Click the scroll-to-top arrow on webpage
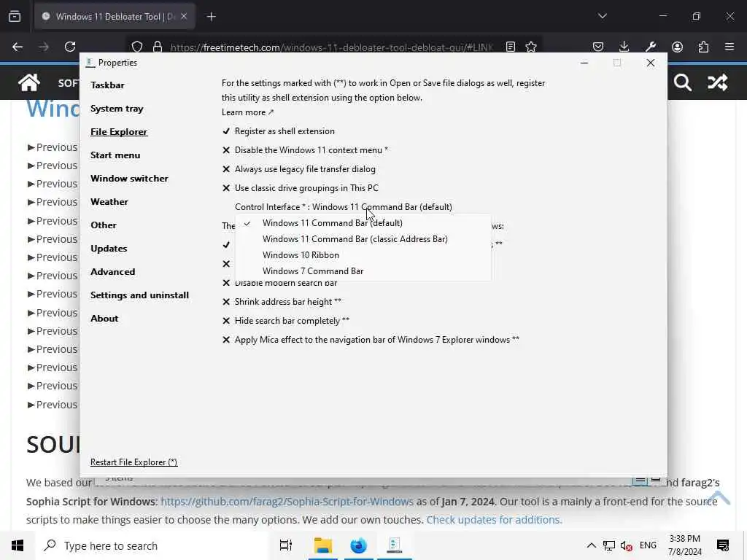The width and height of the screenshot is (747, 560). coord(718,497)
